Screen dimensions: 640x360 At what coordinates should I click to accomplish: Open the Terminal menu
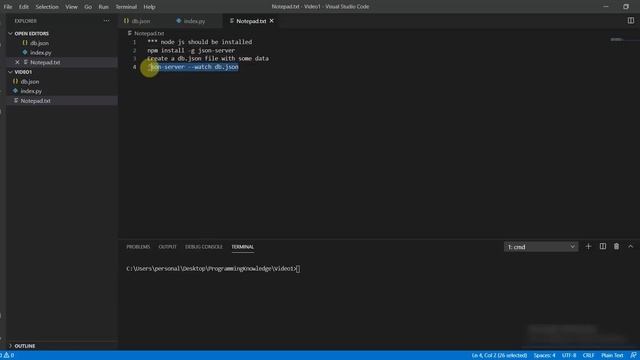tap(126, 7)
